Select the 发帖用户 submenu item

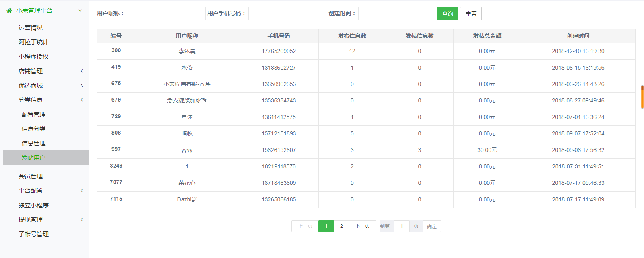(x=33, y=158)
